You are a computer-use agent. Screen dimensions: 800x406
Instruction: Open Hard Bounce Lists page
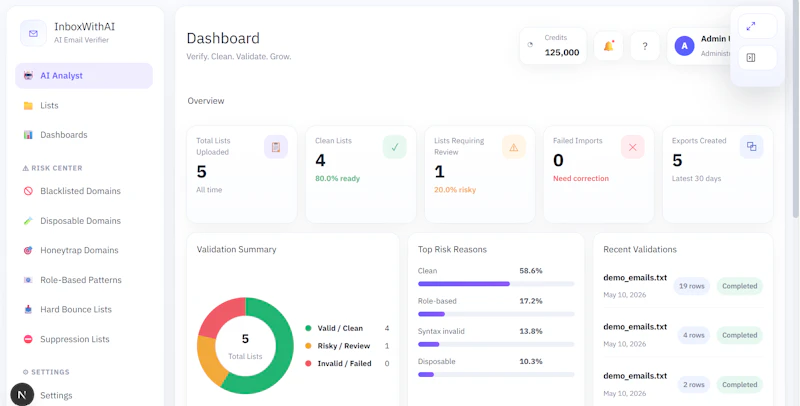tap(84, 309)
